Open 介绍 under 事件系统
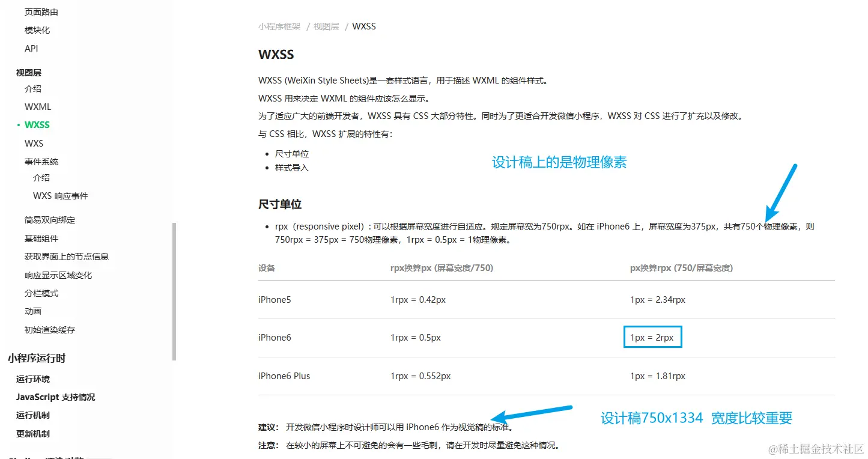868x459 pixels. pyautogui.click(x=41, y=178)
